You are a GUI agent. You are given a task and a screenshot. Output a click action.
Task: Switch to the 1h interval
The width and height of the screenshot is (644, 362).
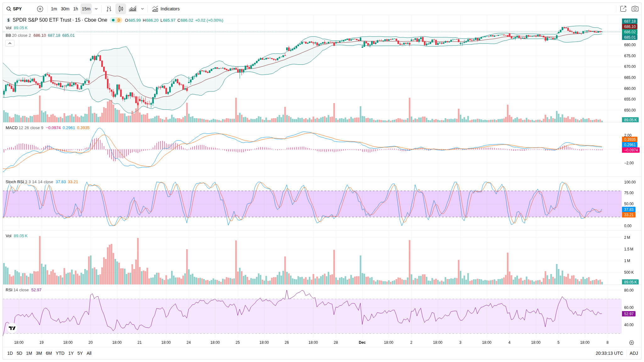(75, 9)
